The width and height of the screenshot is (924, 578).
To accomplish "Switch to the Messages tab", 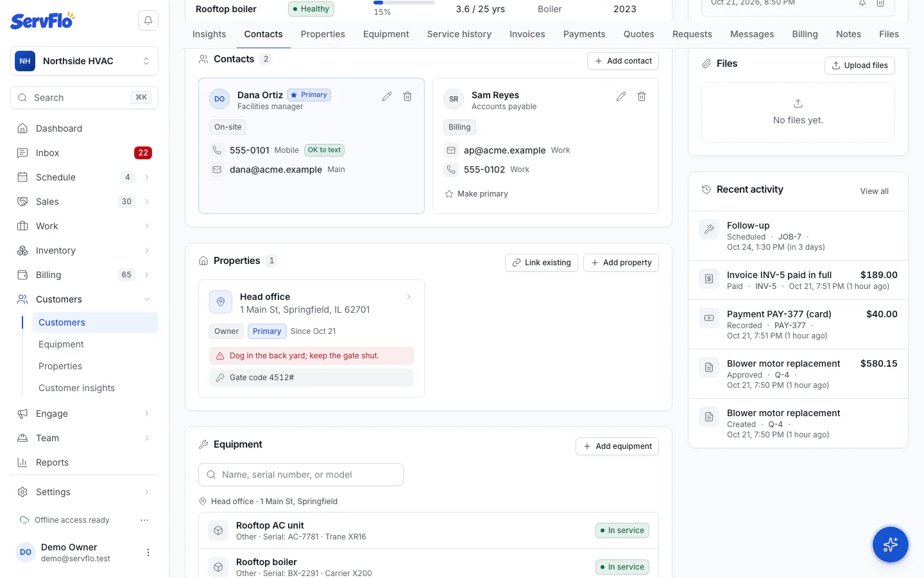I will [752, 34].
